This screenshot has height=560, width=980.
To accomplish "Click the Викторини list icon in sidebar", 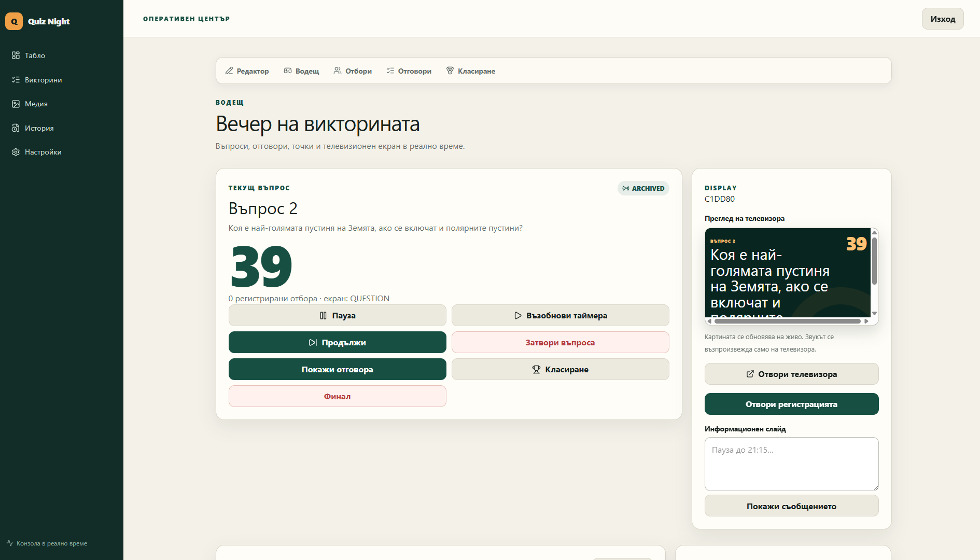I will coord(16,80).
